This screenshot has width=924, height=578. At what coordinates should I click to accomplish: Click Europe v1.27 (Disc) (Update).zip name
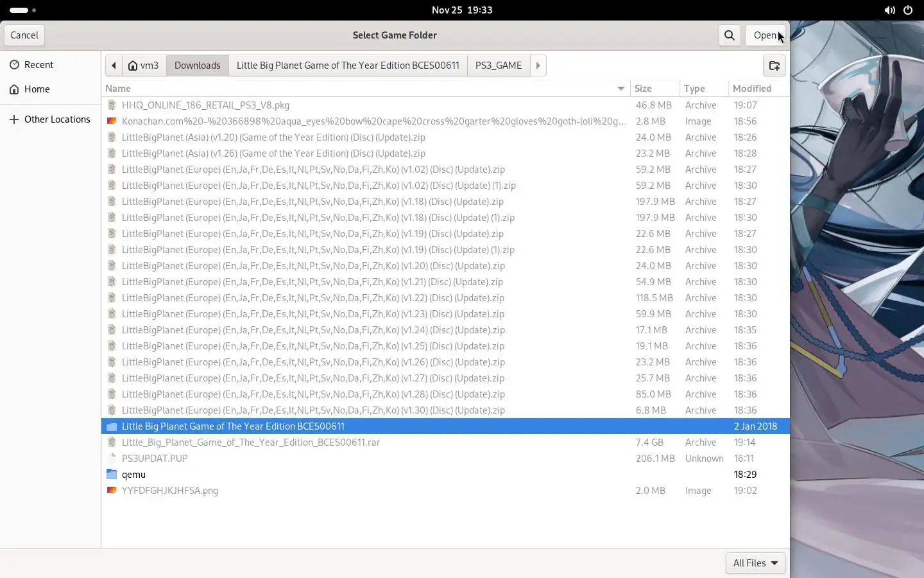(x=313, y=378)
